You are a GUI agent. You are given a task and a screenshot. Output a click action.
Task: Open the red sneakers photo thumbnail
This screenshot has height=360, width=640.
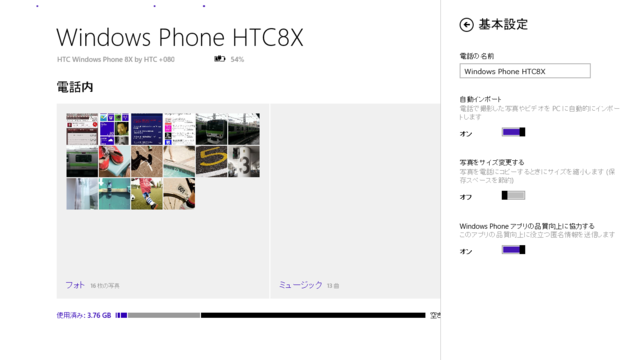tap(115, 162)
